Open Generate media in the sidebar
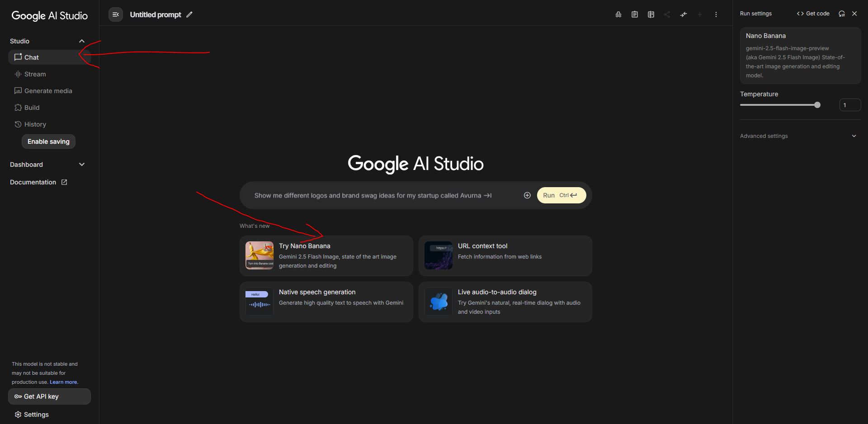 pyautogui.click(x=48, y=90)
